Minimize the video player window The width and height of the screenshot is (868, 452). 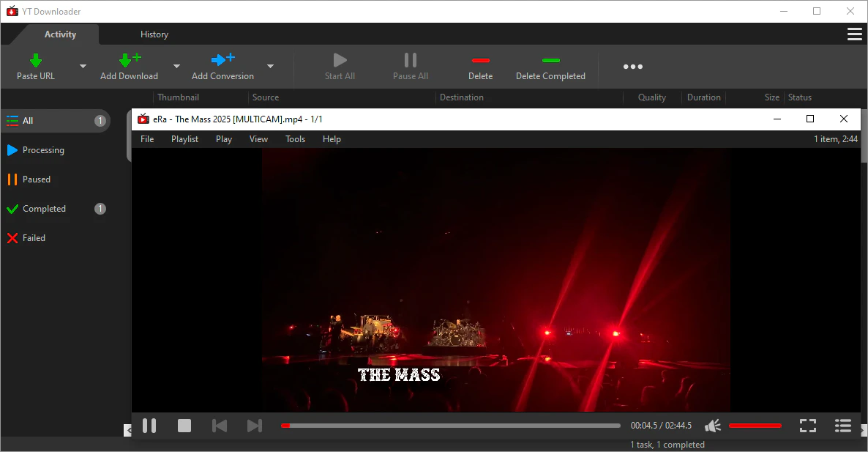point(777,119)
